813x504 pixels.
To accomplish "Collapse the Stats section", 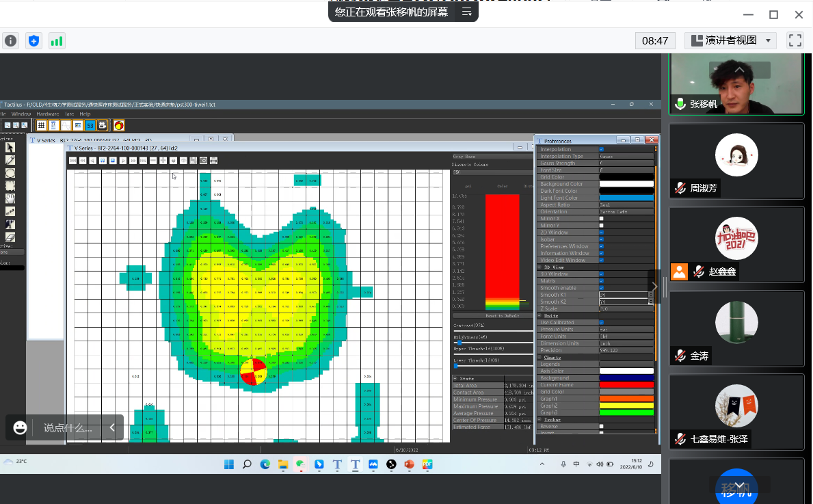I will click(455, 379).
